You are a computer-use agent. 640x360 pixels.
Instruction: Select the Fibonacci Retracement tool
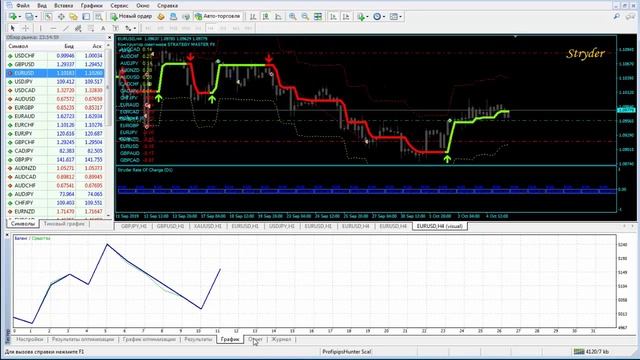(x=91, y=28)
